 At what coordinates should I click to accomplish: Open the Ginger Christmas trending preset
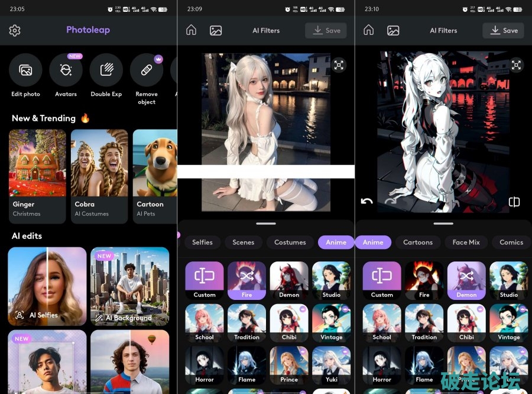tap(37, 176)
